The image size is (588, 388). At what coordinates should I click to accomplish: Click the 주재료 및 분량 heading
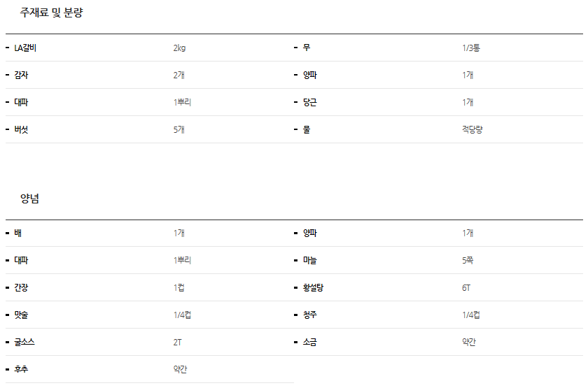point(51,13)
